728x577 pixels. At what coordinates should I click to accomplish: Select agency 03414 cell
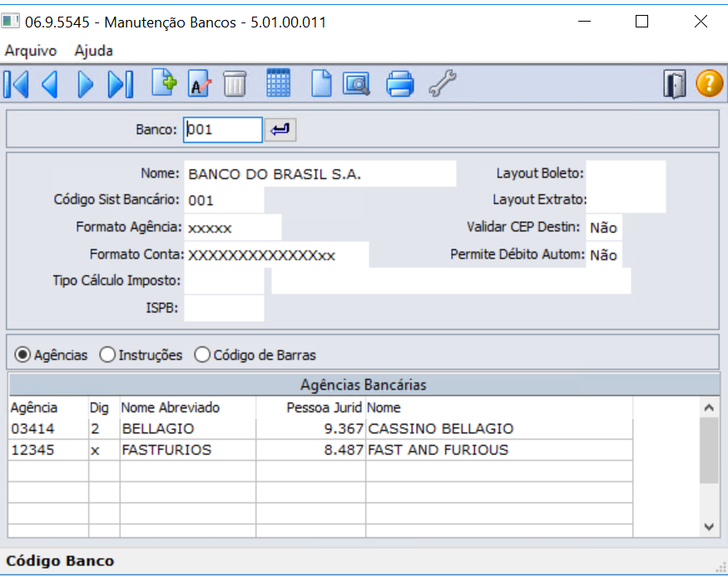click(x=48, y=428)
